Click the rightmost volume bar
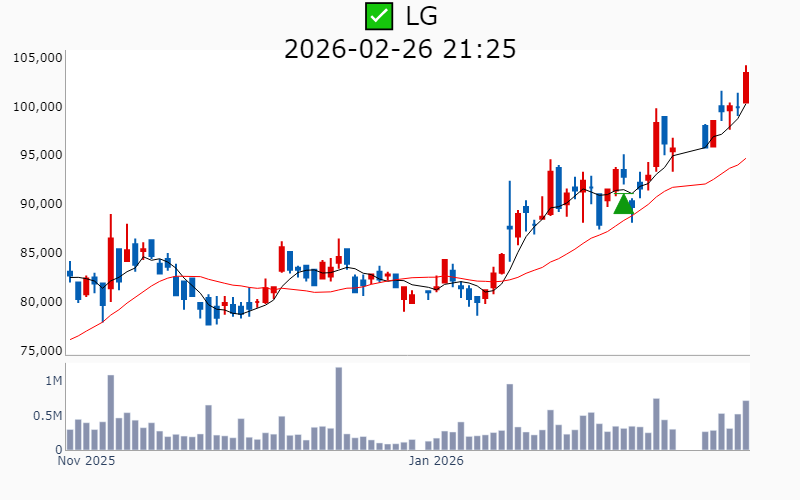 pyautogui.click(x=746, y=425)
